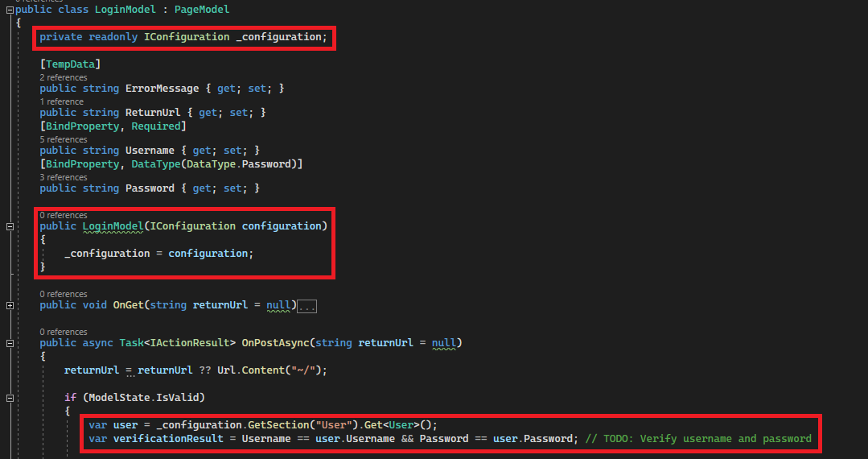Click the TempData attribute
Viewport: 868px width, 459px height.
coord(70,64)
